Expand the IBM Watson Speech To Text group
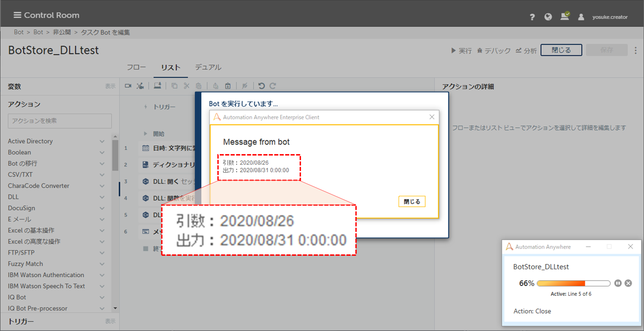The width and height of the screenshot is (644, 331). tap(102, 286)
